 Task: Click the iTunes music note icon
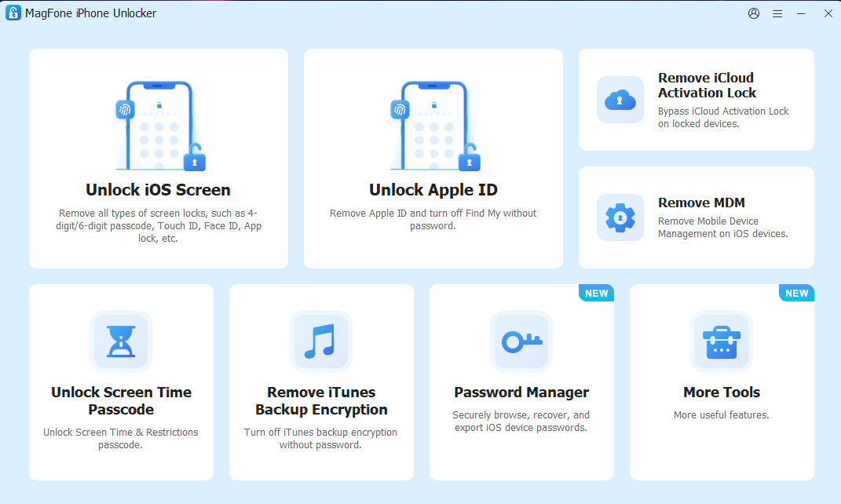pyautogui.click(x=320, y=341)
